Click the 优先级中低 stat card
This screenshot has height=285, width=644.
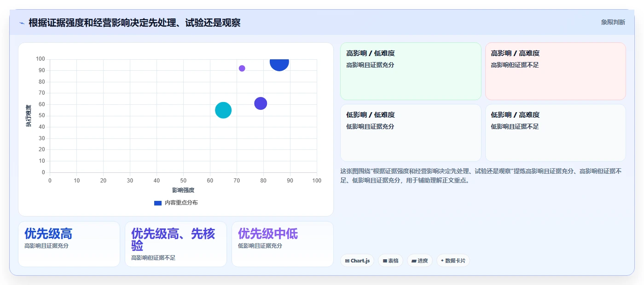283,244
